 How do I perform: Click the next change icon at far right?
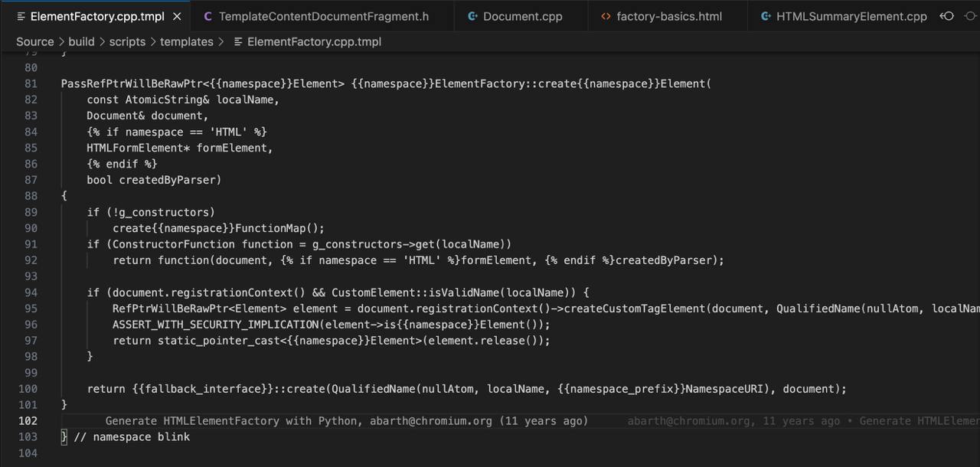[x=972, y=16]
